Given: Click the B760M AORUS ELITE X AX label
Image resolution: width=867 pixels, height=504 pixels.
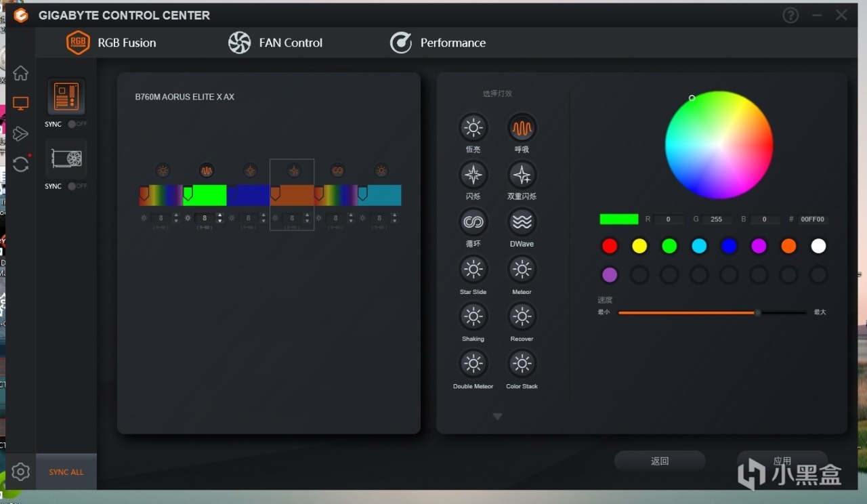Looking at the screenshot, I should [185, 97].
